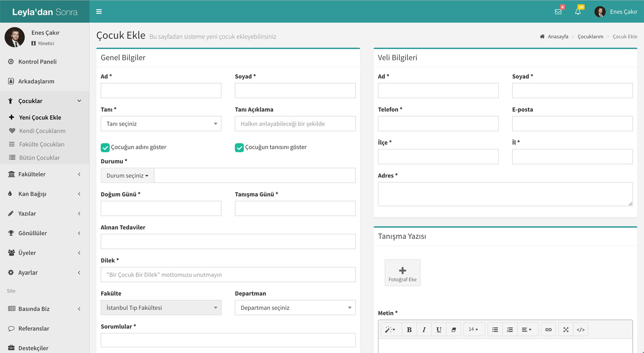The height and width of the screenshot is (353, 644).
Task: Select Yeni Çocuk Ekle submenu item
Action: pos(45,117)
